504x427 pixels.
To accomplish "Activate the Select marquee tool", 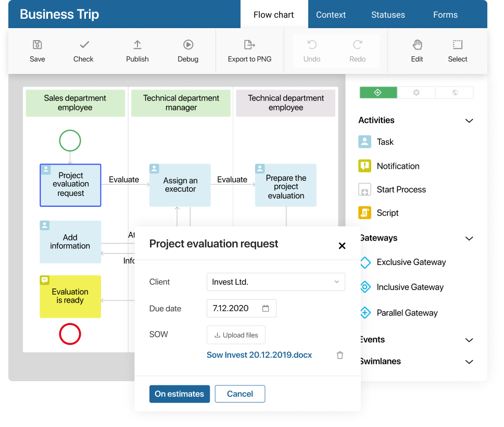I will point(458,45).
